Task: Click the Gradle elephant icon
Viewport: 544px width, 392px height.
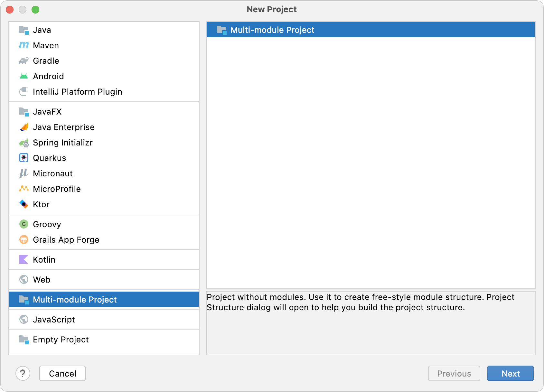Action: (x=24, y=61)
